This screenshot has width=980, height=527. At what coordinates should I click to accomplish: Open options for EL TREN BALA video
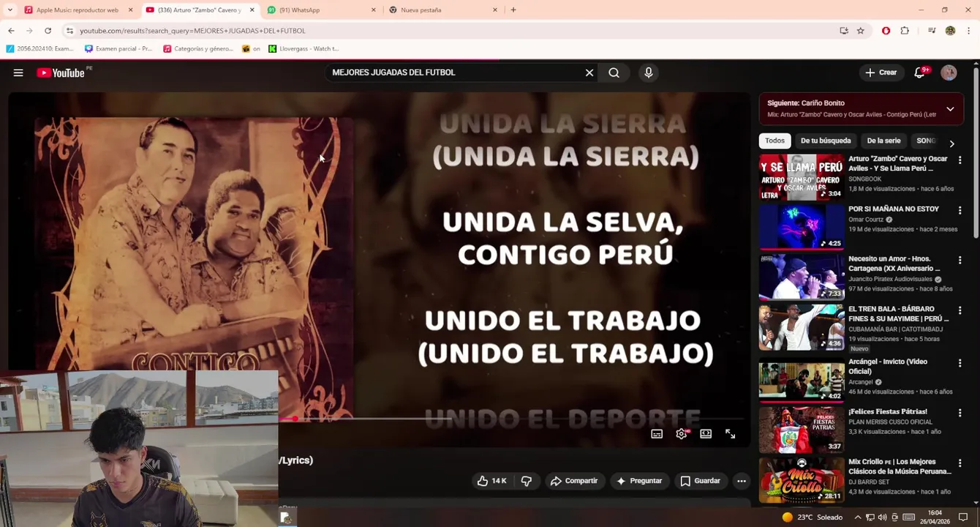click(x=960, y=310)
